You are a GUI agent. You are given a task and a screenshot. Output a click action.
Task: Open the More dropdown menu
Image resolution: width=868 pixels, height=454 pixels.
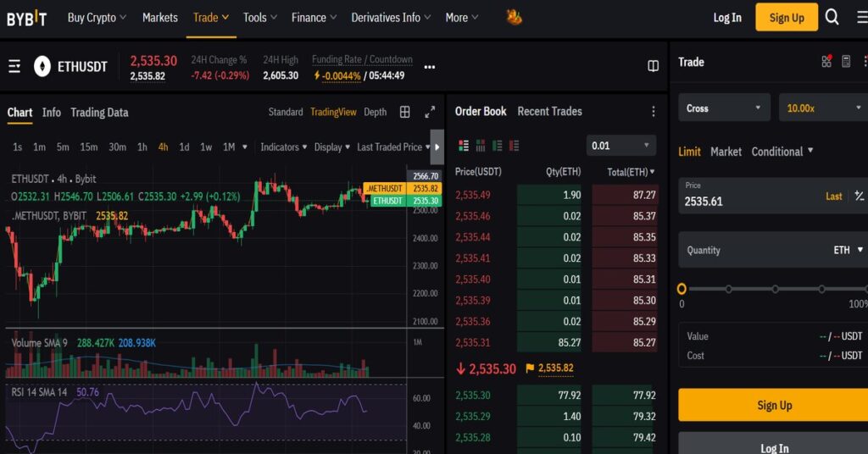(462, 18)
